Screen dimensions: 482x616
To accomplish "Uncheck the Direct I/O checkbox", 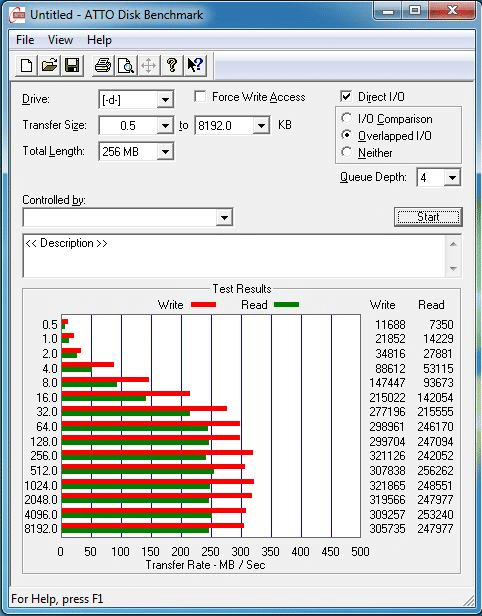I will tap(346, 97).
